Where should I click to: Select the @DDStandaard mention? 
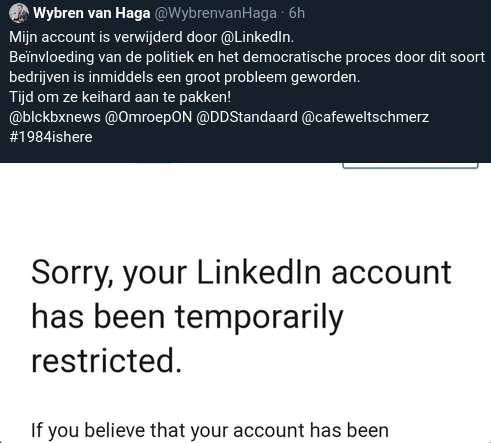tap(247, 117)
